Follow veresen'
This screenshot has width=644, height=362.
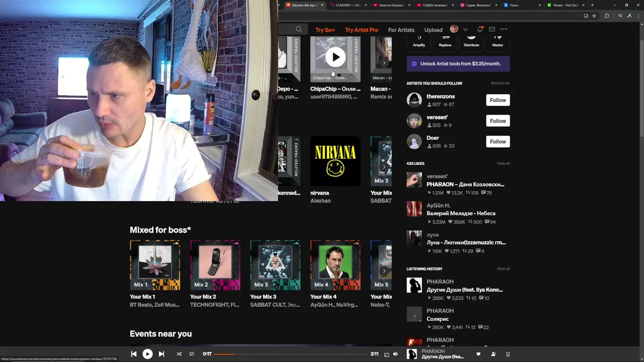pyautogui.click(x=498, y=121)
